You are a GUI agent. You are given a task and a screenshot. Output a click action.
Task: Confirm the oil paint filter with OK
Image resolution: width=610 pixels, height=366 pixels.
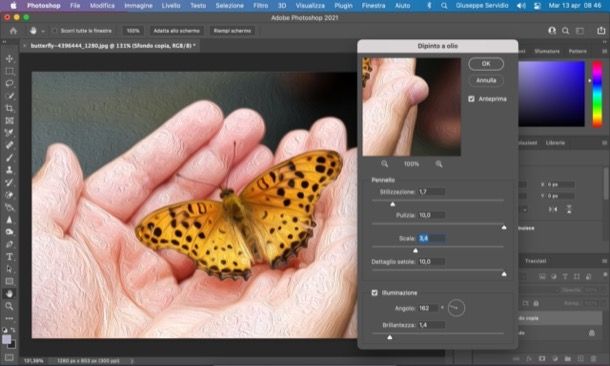(x=486, y=64)
